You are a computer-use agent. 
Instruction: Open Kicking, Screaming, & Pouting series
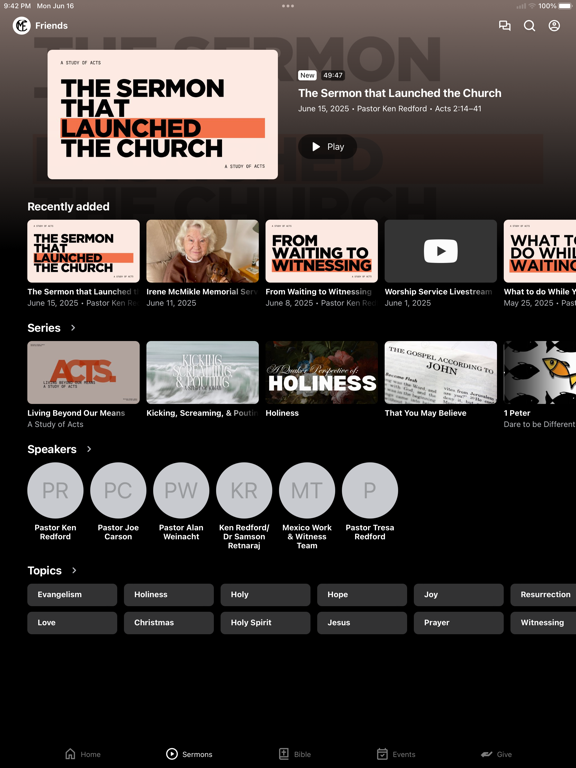202,372
